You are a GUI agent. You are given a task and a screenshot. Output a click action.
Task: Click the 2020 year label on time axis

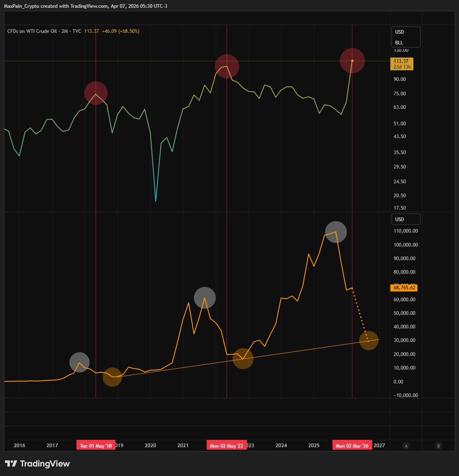[150, 445]
